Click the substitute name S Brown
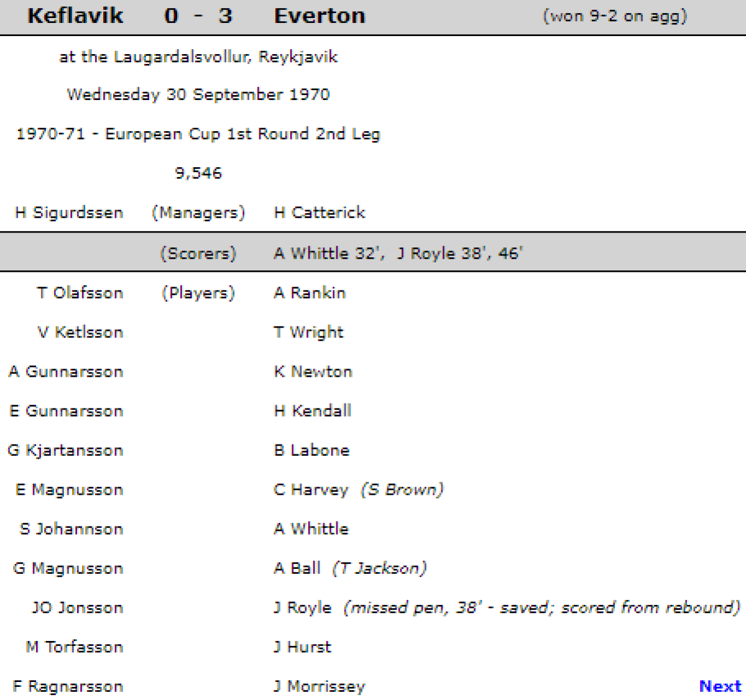The image size is (746, 700). 402,490
